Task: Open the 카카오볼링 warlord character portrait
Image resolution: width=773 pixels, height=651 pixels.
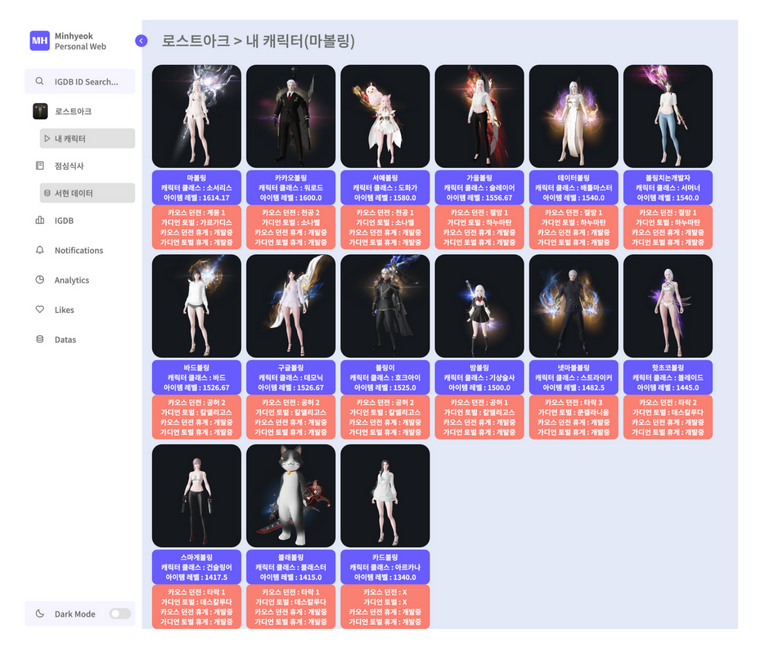Action: tap(291, 116)
